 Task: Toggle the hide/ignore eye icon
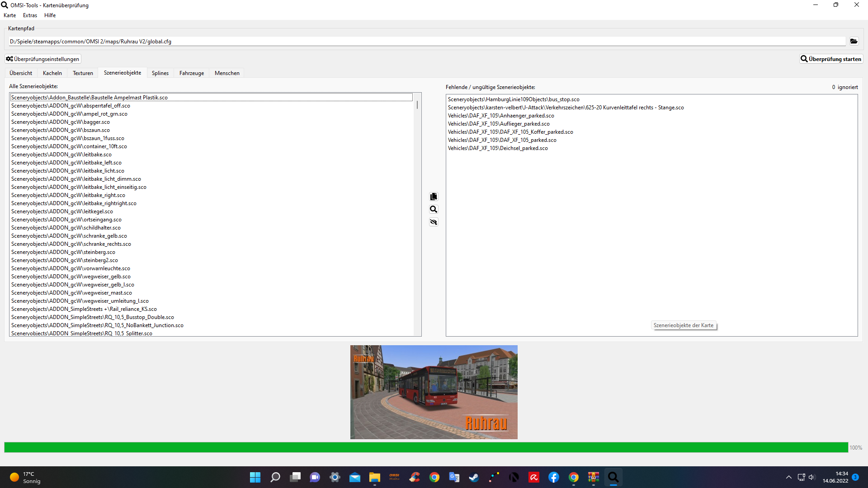[434, 222]
